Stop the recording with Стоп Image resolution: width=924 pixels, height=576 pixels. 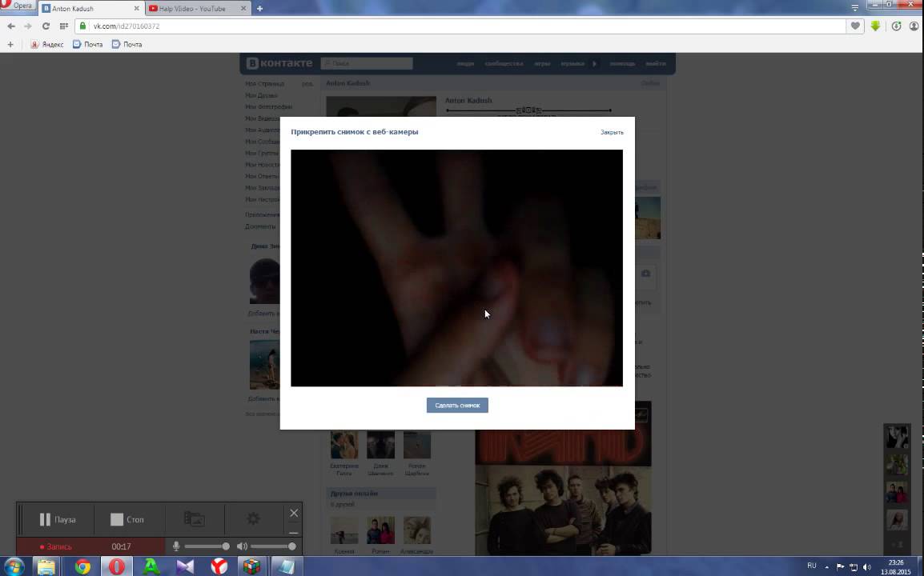pos(127,519)
